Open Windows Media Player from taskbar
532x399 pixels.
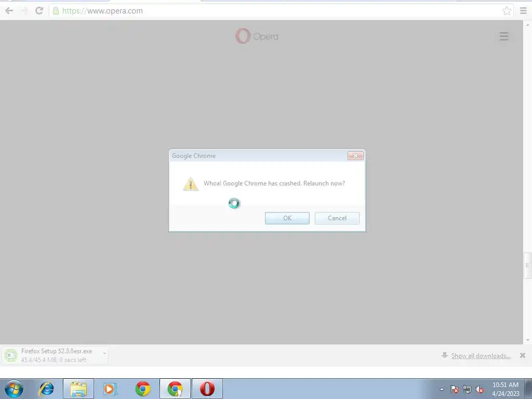tap(110, 389)
